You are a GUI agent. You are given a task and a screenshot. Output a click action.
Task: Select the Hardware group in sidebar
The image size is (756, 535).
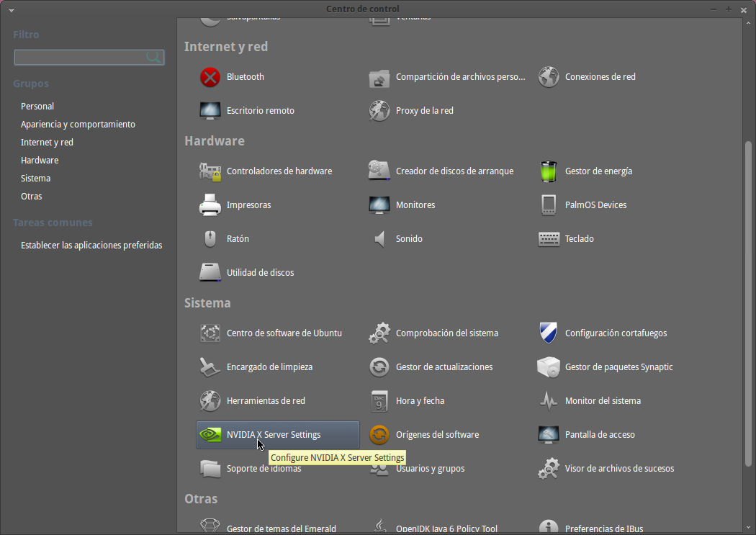click(x=40, y=160)
